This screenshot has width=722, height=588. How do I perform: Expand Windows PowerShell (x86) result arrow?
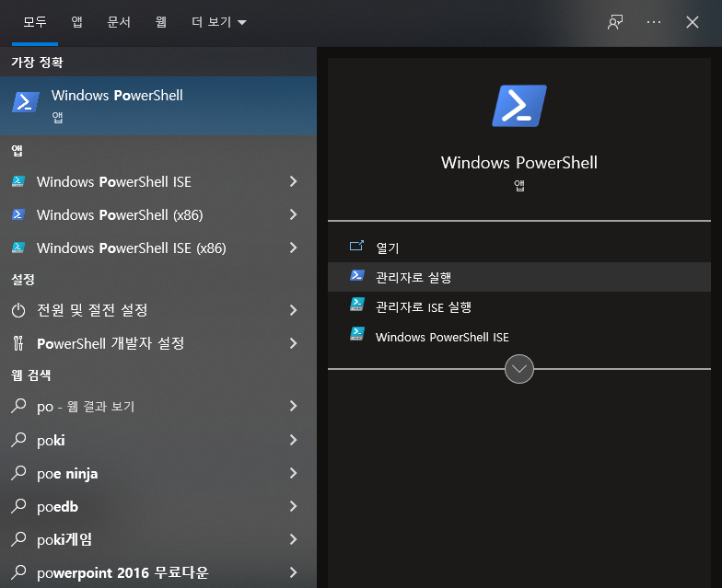click(293, 214)
